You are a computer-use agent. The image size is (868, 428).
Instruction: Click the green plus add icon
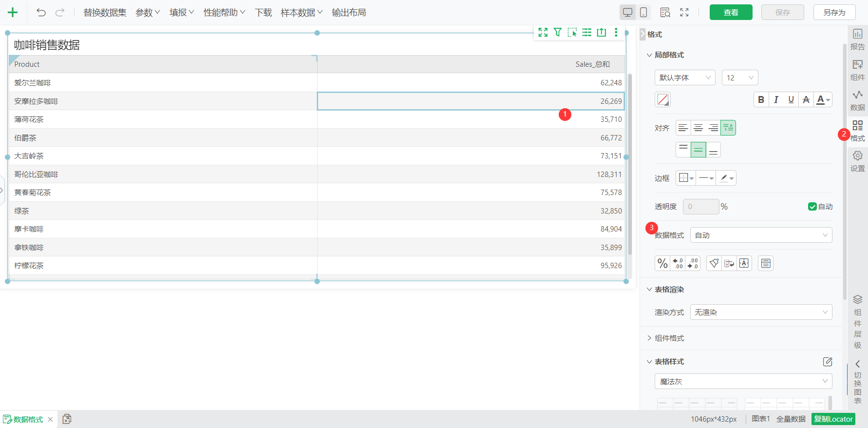(x=13, y=13)
